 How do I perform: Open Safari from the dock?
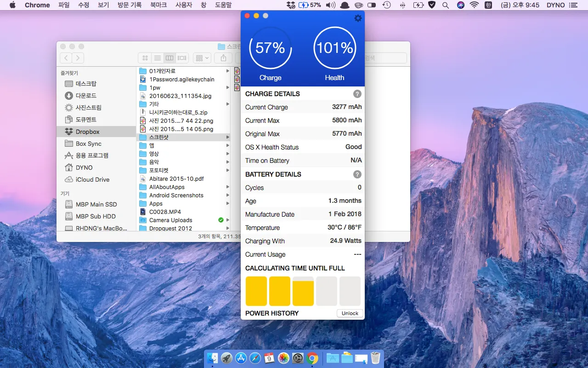point(255,358)
